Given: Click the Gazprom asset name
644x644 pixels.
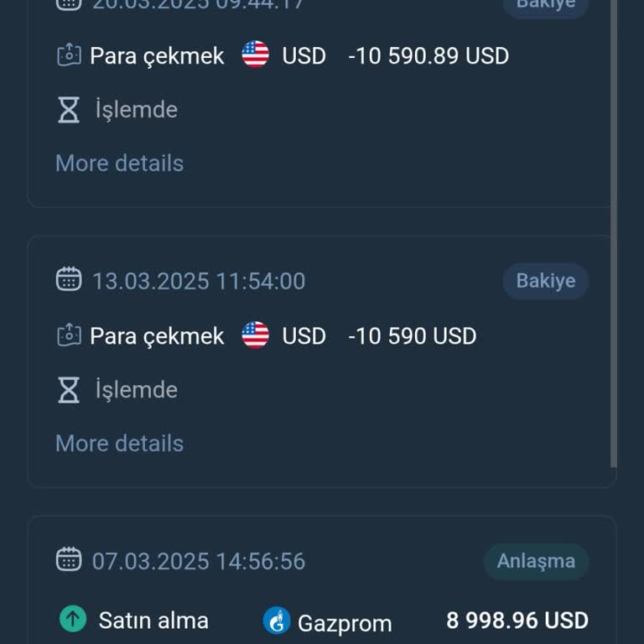Looking at the screenshot, I should pyautogui.click(x=345, y=623).
